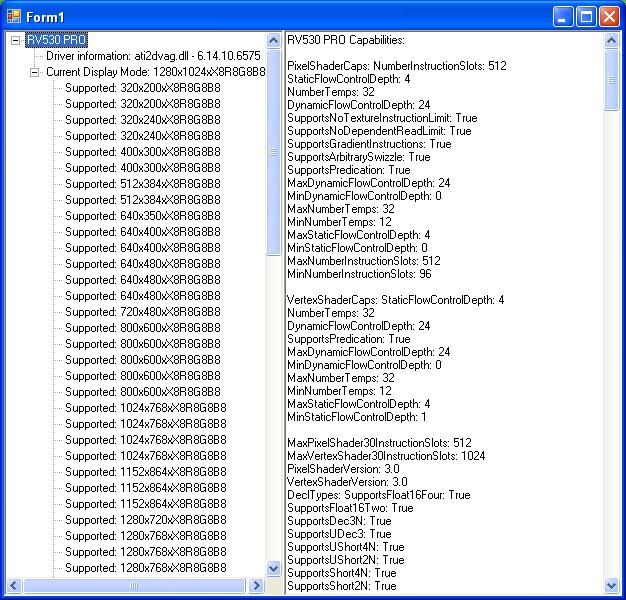Minimize the Form1 window

(565, 16)
